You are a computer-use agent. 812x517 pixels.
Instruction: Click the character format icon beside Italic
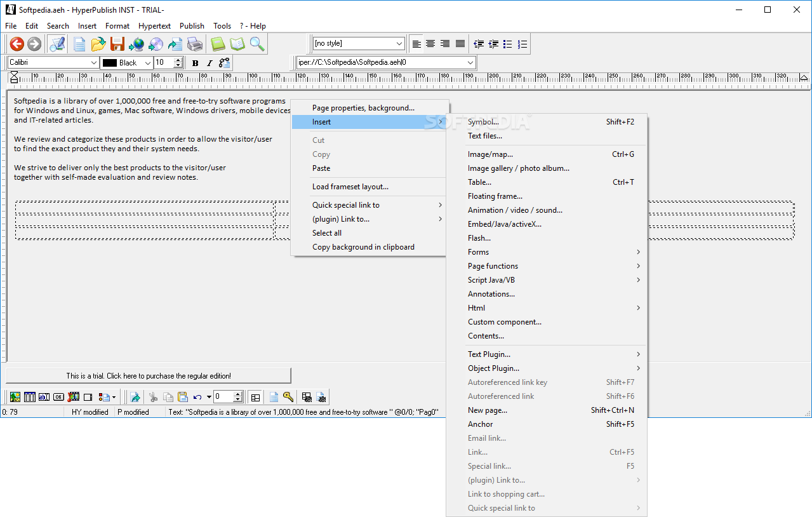pyautogui.click(x=224, y=63)
